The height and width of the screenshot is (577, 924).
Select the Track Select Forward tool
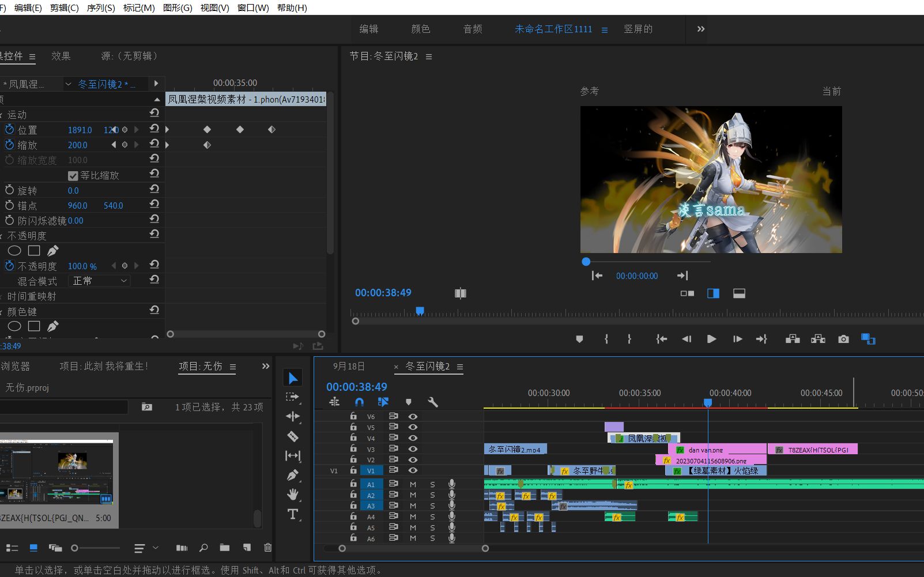(x=293, y=397)
